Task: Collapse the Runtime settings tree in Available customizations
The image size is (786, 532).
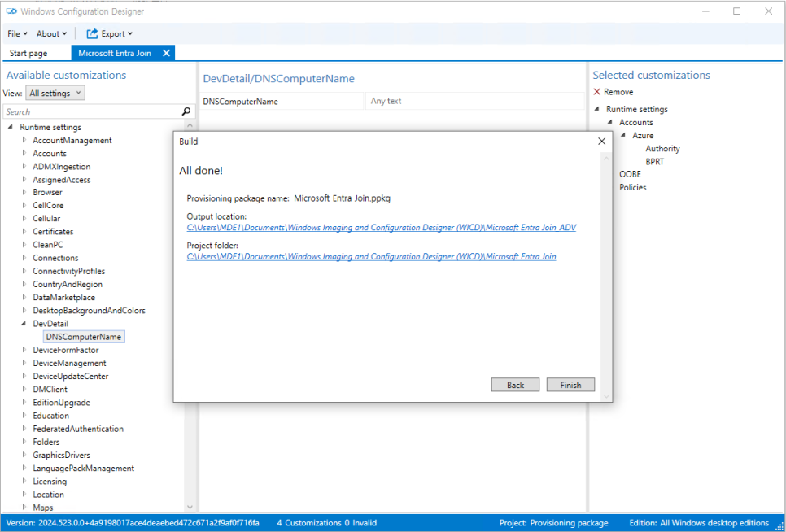Action: tap(10, 127)
